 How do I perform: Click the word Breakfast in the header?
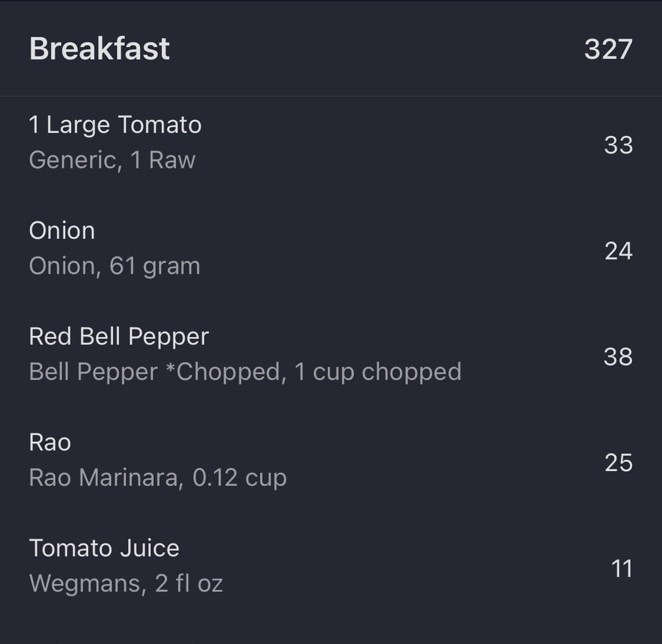coord(99,49)
